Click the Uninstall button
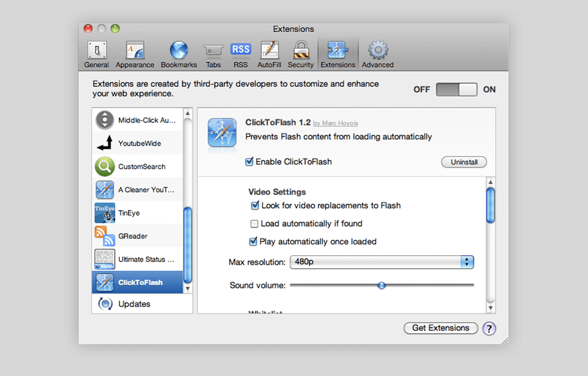This screenshot has height=376, width=588. click(464, 162)
